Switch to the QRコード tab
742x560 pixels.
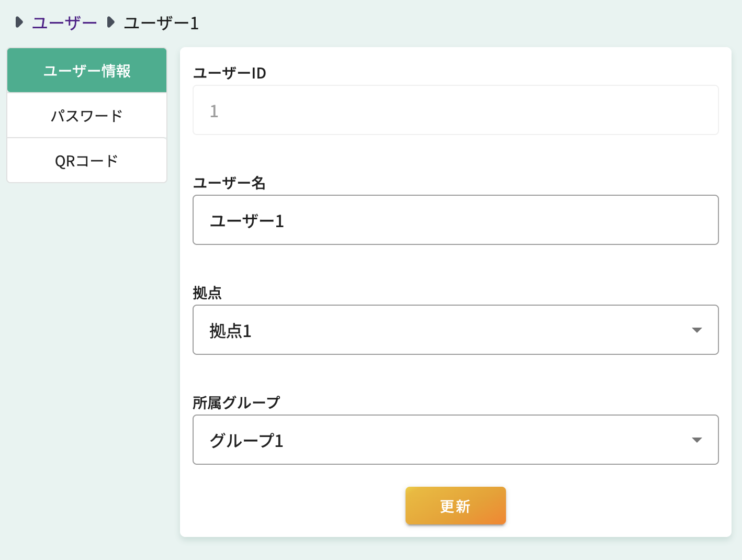(x=86, y=160)
